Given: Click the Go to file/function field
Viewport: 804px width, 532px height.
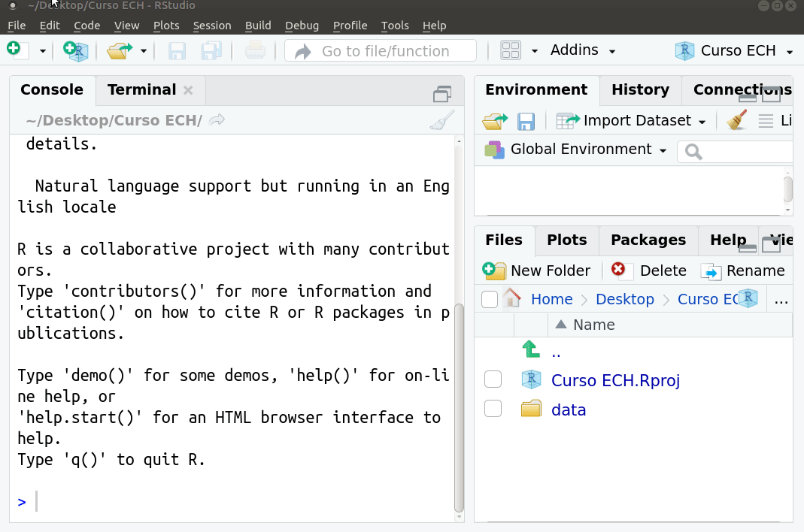Looking at the screenshot, I should pos(381,51).
